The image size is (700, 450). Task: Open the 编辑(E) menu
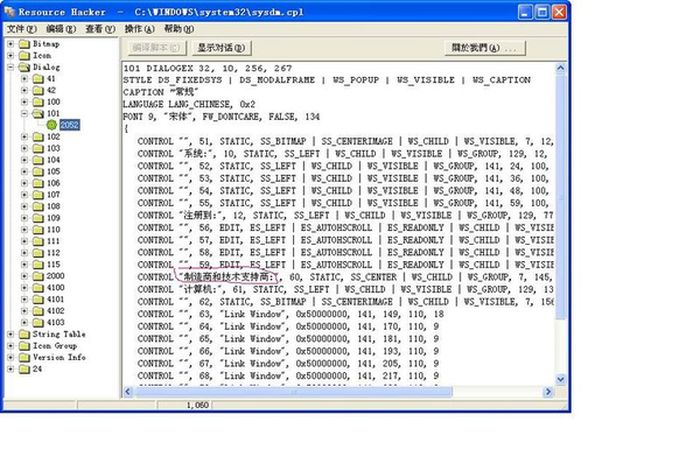coord(61,29)
